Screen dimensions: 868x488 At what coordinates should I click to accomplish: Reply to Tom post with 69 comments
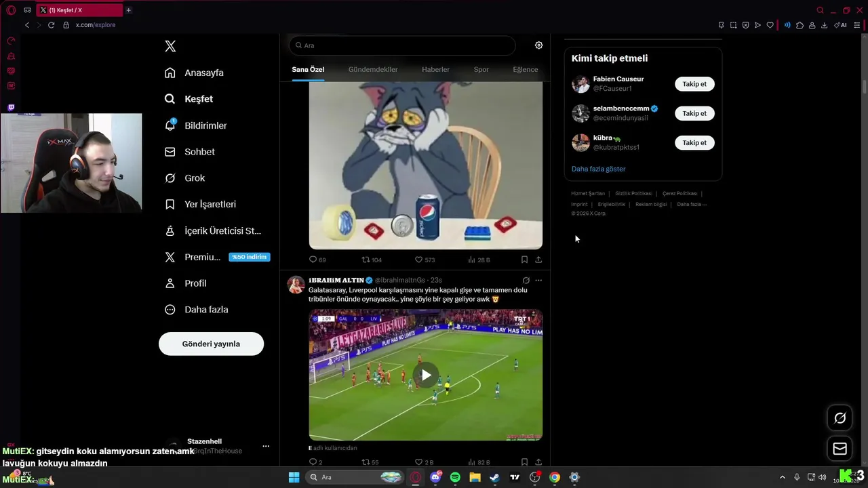[317, 260]
